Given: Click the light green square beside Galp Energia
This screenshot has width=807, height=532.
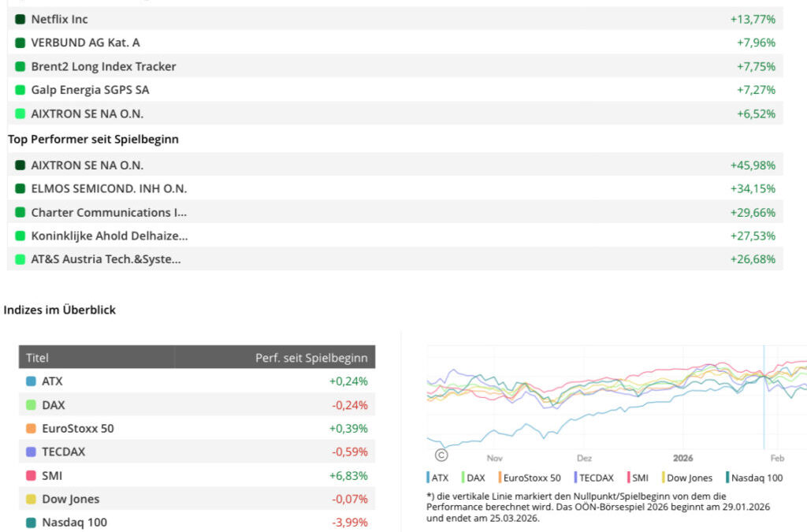Looking at the screenshot, I should 20,90.
